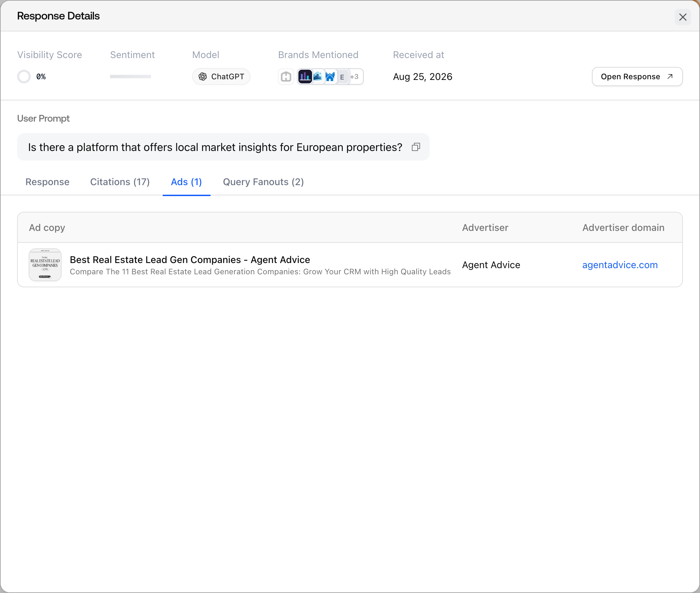Click the gray house brand logo
The image size is (700, 593).
click(x=286, y=77)
